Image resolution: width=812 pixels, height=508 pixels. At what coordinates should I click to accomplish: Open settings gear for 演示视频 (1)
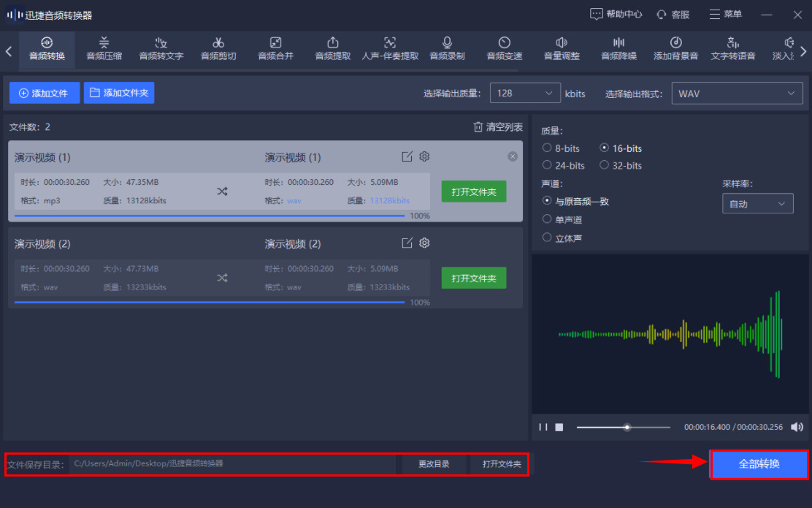pos(425,156)
